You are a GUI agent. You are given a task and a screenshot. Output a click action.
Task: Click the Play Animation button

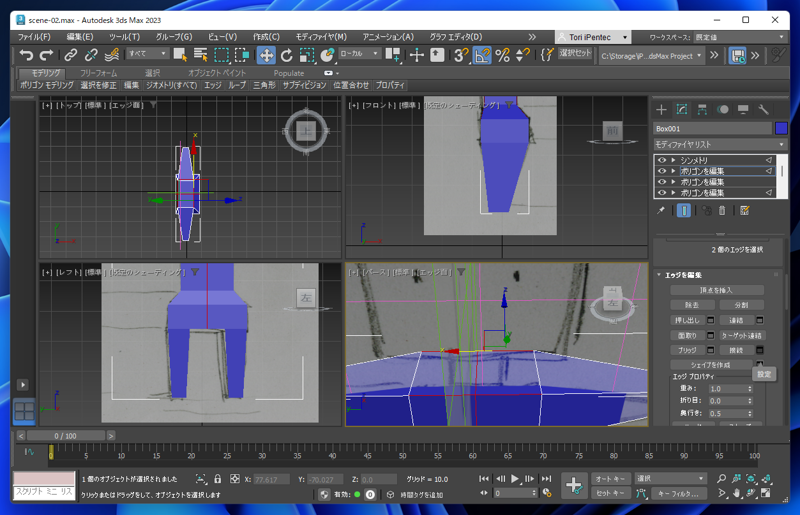click(x=514, y=479)
